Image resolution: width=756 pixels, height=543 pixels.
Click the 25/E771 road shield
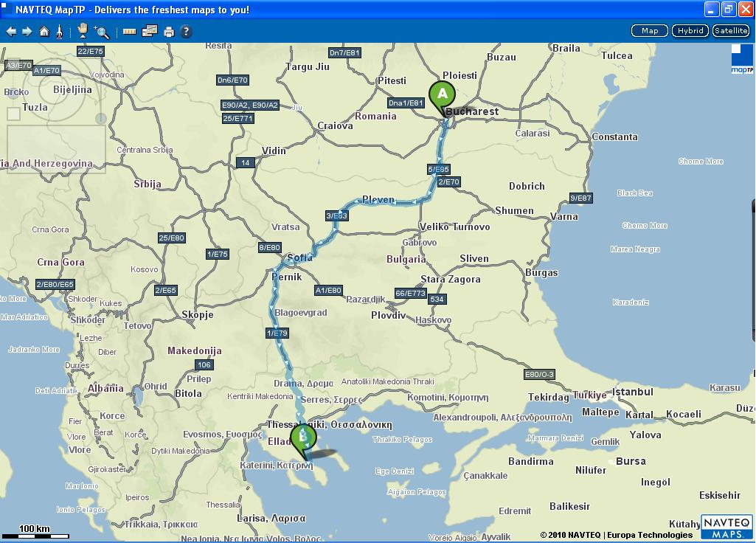237,118
